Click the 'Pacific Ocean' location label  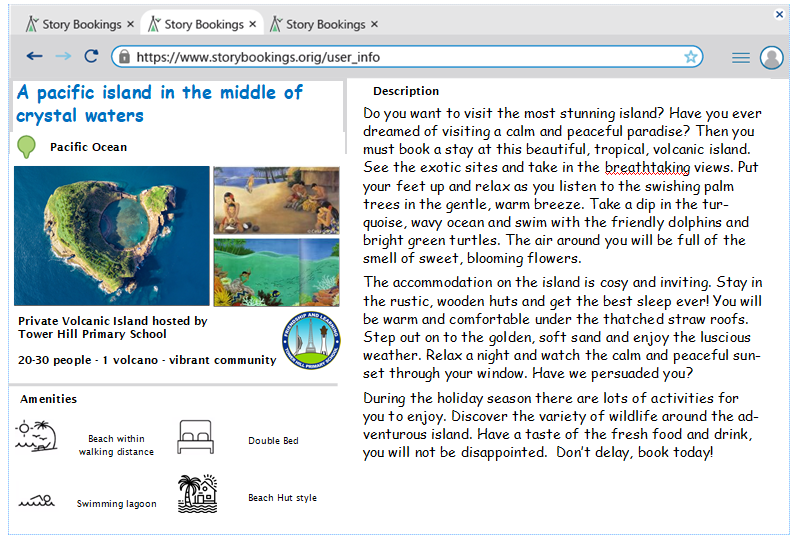pos(88,147)
